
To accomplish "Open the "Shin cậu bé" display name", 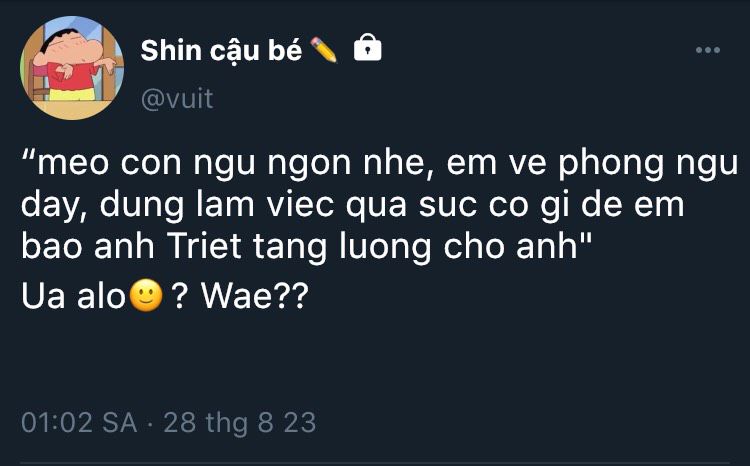I will 221,50.
